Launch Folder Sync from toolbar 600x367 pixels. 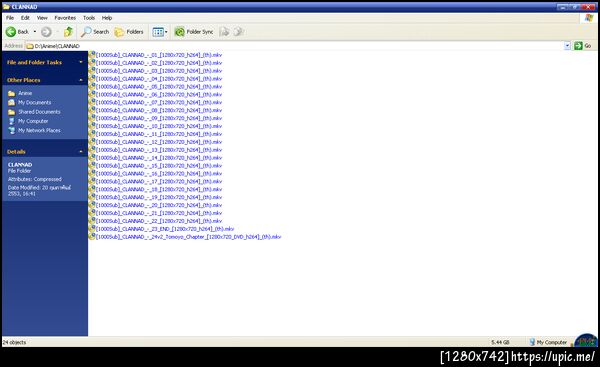[x=194, y=32]
